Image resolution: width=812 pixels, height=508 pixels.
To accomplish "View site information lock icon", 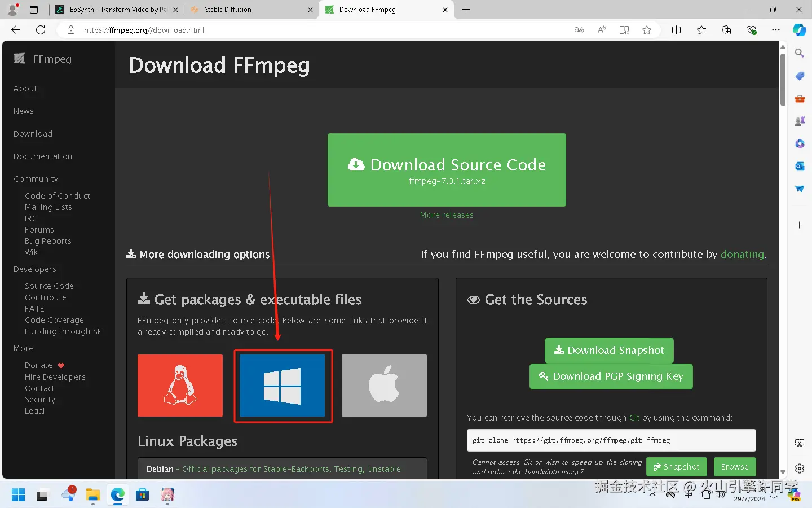I will [x=71, y=30].
